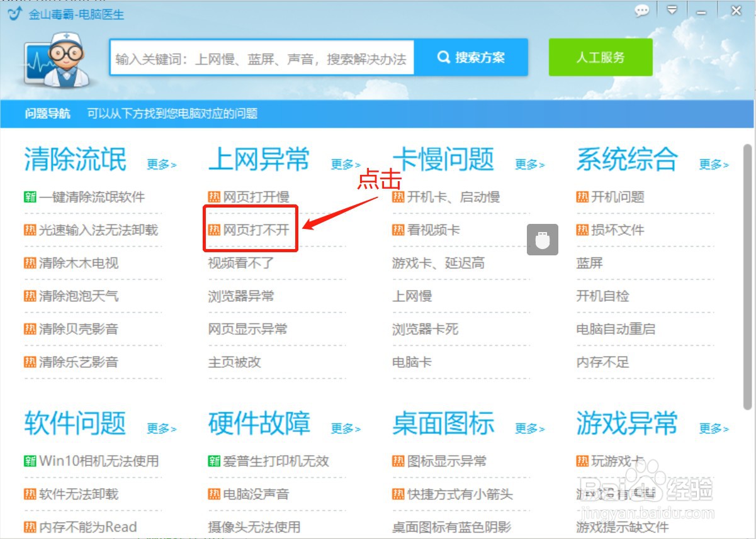Image resolution: width=756 pixels, height=539 pixels.
Task: Click the gray mouse indicator icon
Action: [x=542, y=239]
